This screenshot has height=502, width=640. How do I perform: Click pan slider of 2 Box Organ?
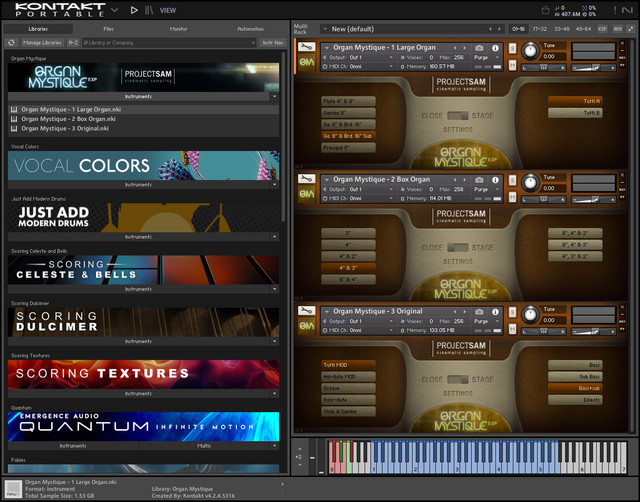[x=544, y=200]
